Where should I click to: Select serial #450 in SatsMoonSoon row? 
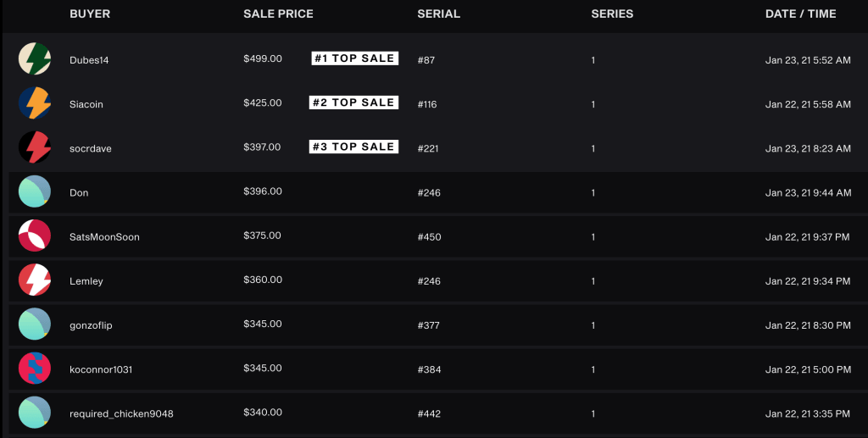click(430, 237)
